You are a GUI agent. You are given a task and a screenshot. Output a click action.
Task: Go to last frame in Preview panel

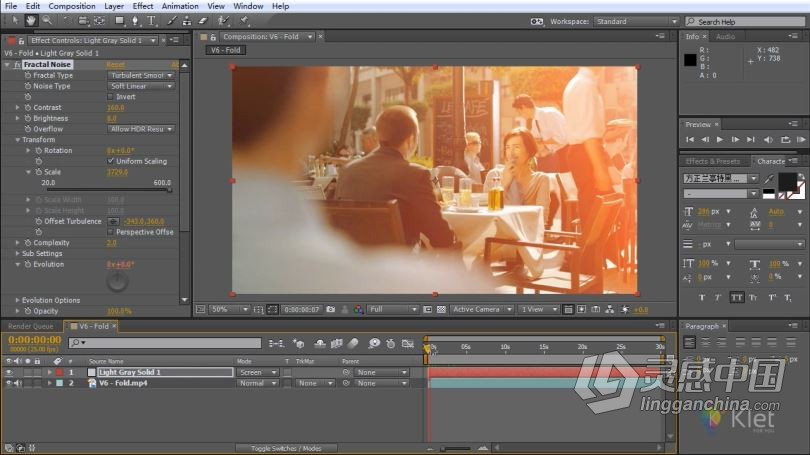pyautogui.click(x=751, y=139)
